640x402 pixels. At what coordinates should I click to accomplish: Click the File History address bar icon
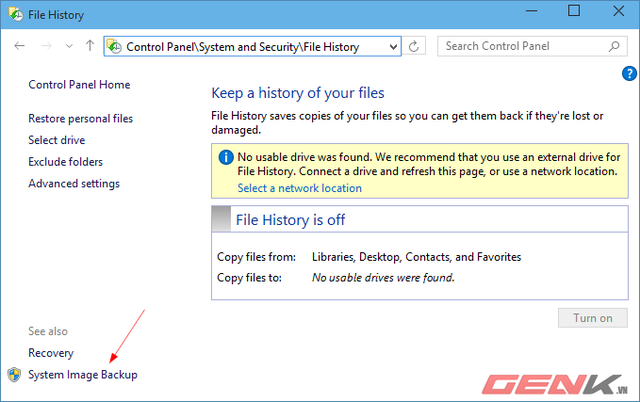[x=114, y=47]
